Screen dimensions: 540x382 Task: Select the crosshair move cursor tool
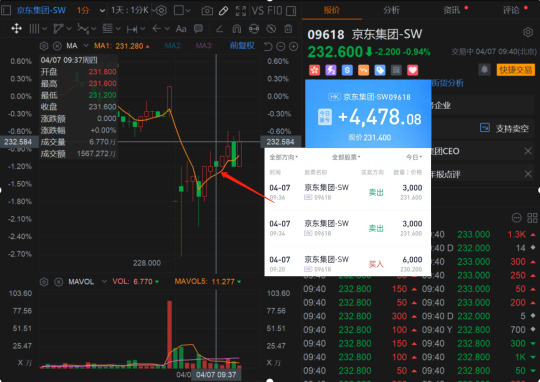point(16,29)
